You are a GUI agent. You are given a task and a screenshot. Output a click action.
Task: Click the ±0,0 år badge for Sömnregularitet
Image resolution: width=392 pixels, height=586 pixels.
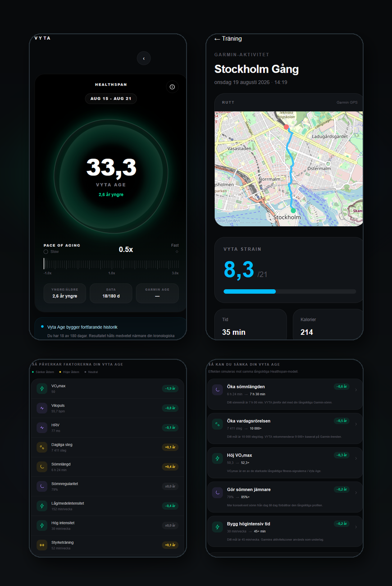(x=170, y=486)
